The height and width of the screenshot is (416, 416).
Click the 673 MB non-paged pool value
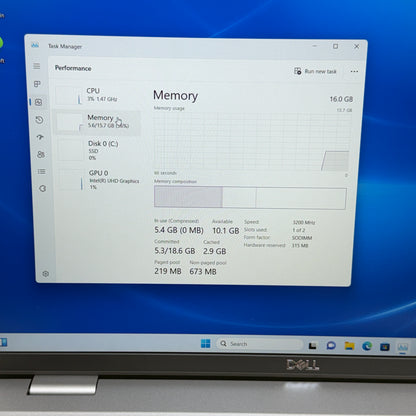[203, 271]
